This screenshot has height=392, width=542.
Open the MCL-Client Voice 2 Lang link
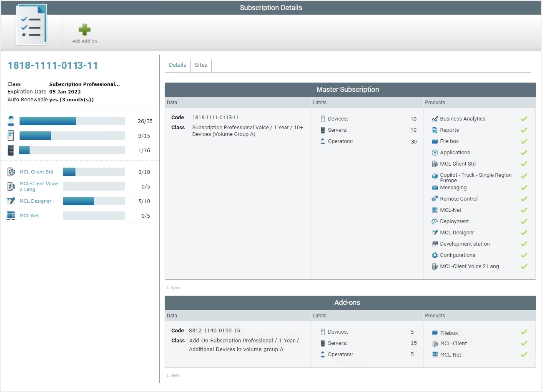(x=38, y=186)
